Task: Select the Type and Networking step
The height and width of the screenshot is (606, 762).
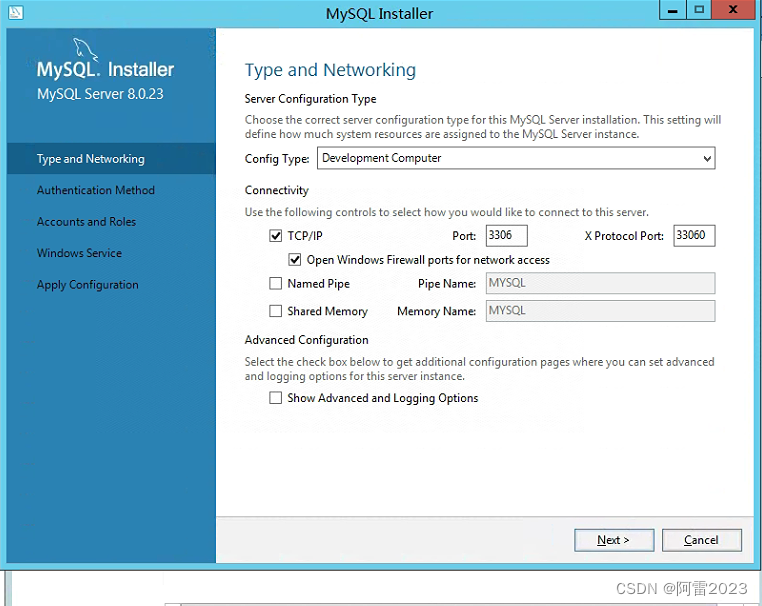Action: coord(111,159)
